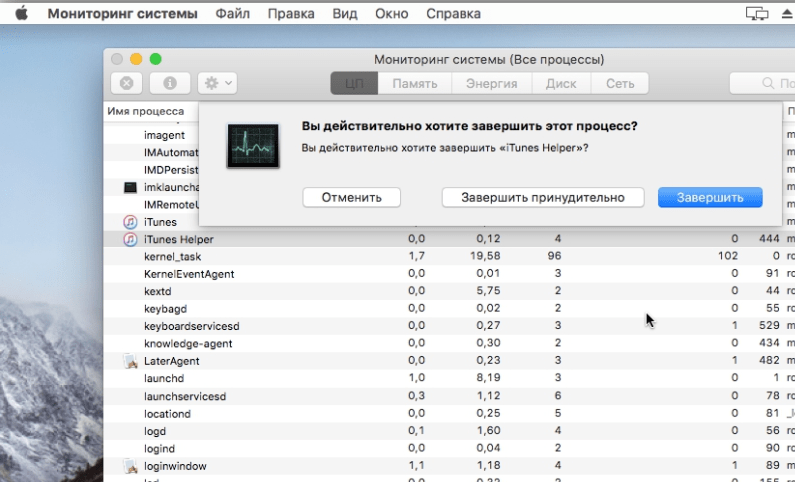This screenshot has width=795, height=482.
Task: Select the iTunes Helper process name
Action: (x=178, y=239)
